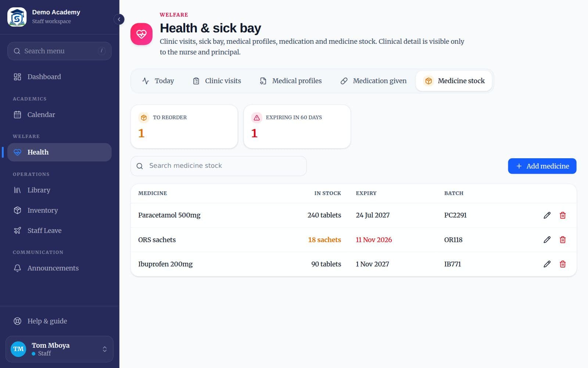Click the pink Health heart icon
Screen dimensions: 588x368
(x=141, y=34)
